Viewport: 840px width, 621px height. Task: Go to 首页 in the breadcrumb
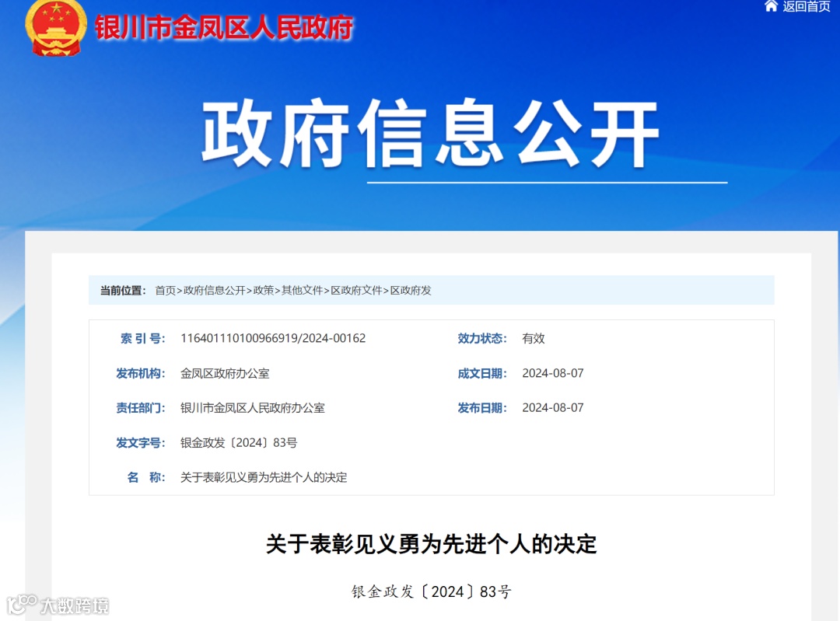click(165, 290)
